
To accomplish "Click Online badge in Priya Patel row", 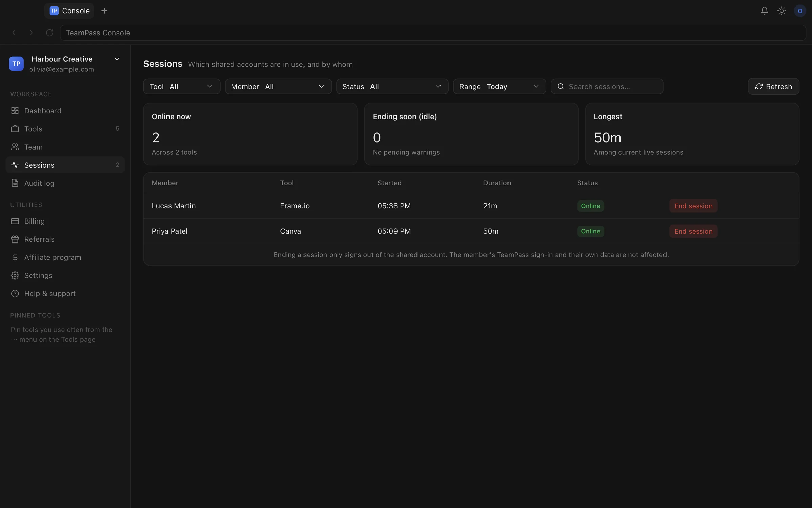I will pos(590,231).
